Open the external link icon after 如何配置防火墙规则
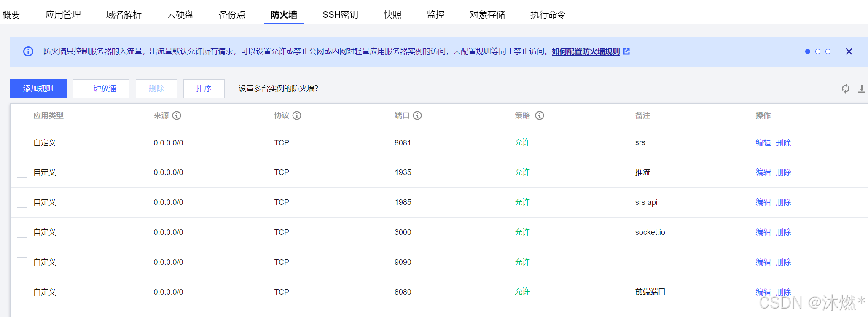The height and width of the screenshot is (317, 868). coord(626,51)
